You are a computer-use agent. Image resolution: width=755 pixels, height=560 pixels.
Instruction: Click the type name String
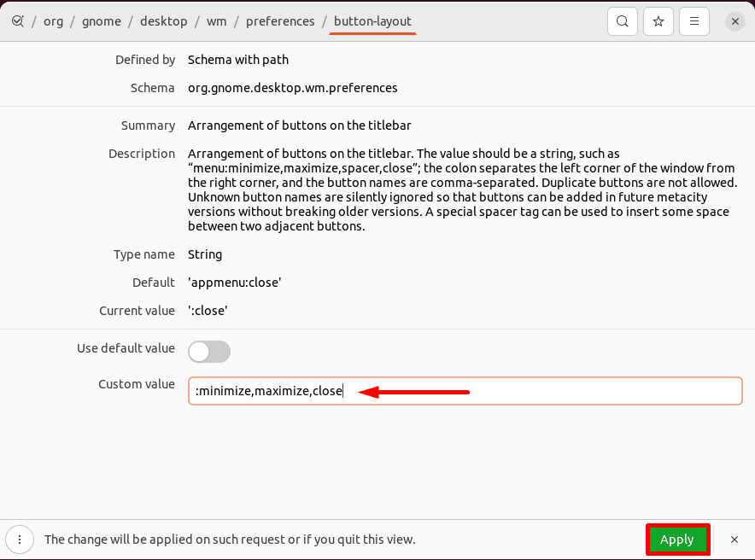pos(205,254)
